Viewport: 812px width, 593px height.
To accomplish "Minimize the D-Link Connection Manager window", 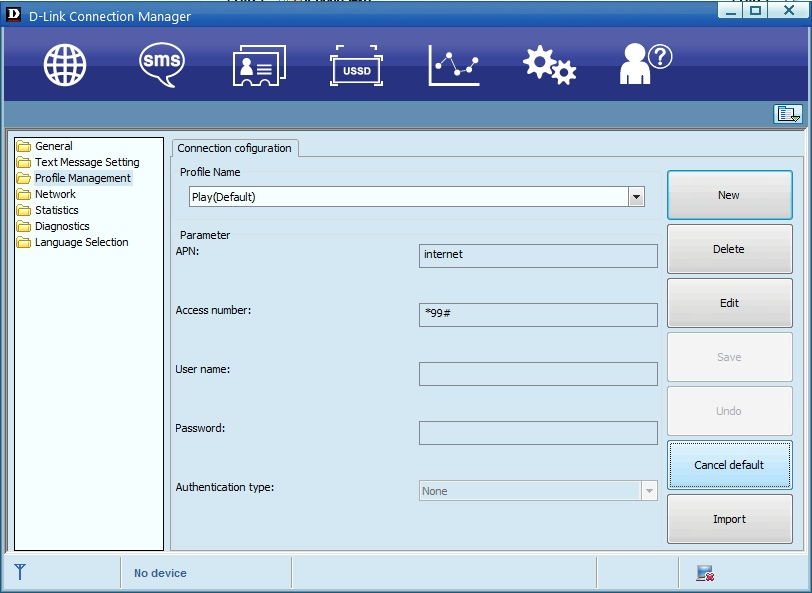I will [x=730, y=10].
